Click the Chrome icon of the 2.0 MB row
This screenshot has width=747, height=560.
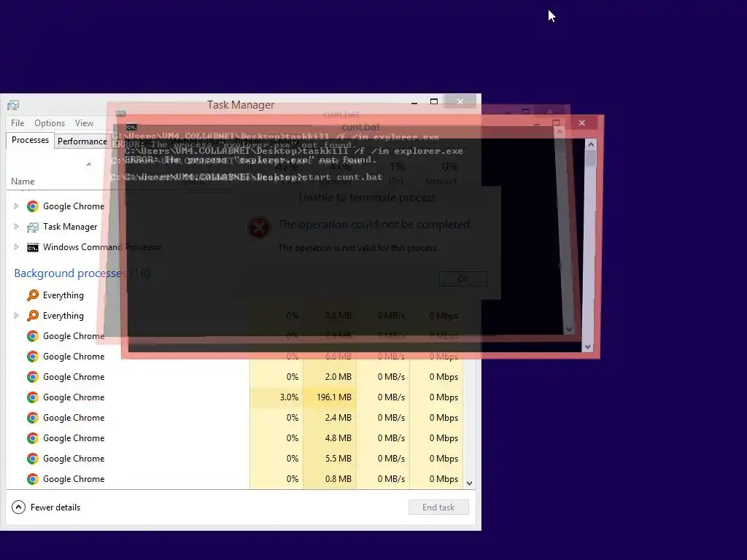pyautogui.click(x=32, y=377)
